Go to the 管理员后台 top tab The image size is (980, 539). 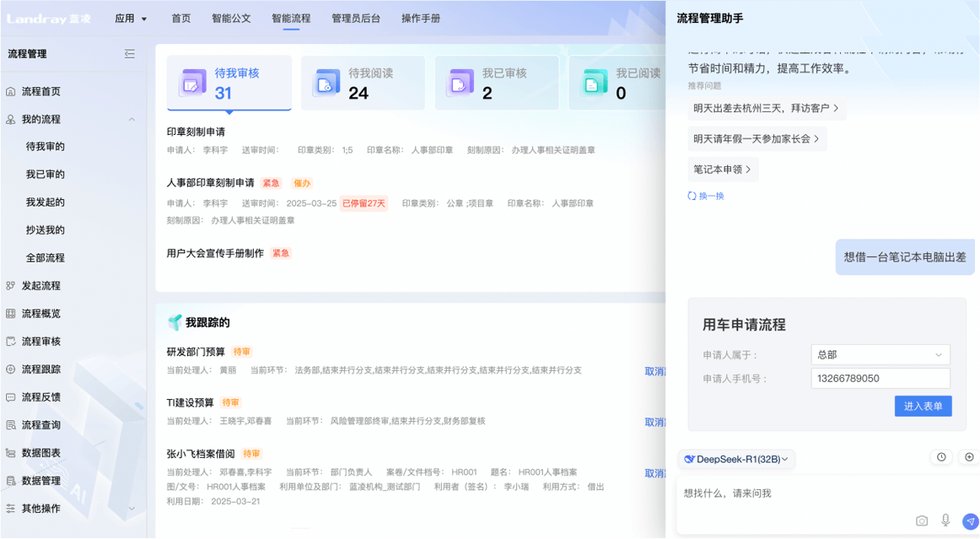pos(355,19)
